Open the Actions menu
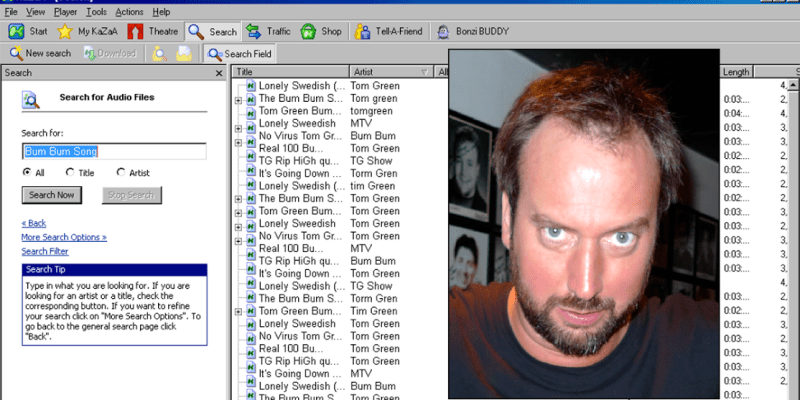800x400 pixels. pos(129,11)
